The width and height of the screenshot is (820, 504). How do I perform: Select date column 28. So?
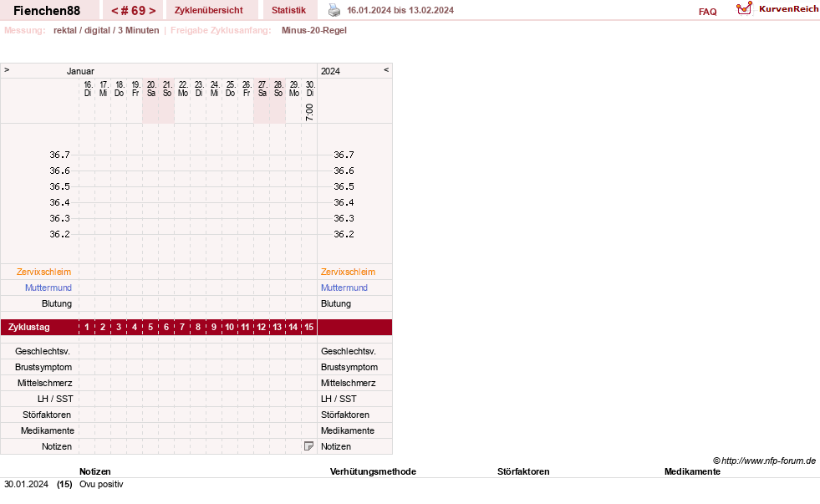click(x=278, y=89)
